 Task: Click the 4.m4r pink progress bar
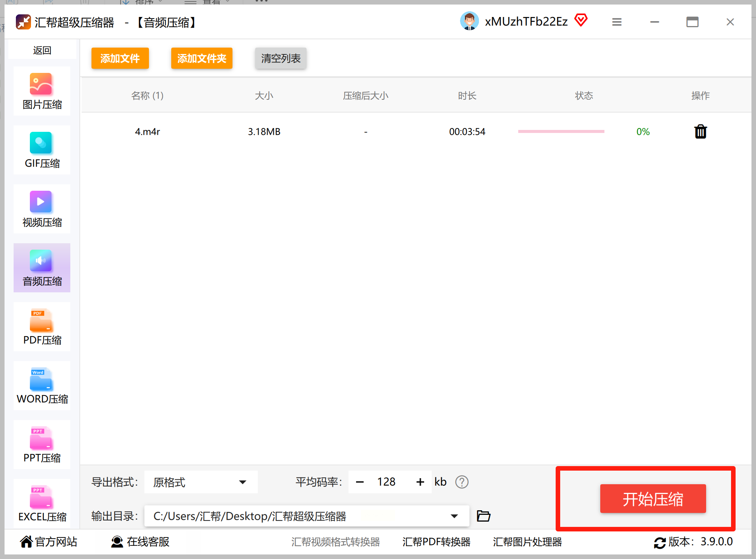[x=561, y=131]
